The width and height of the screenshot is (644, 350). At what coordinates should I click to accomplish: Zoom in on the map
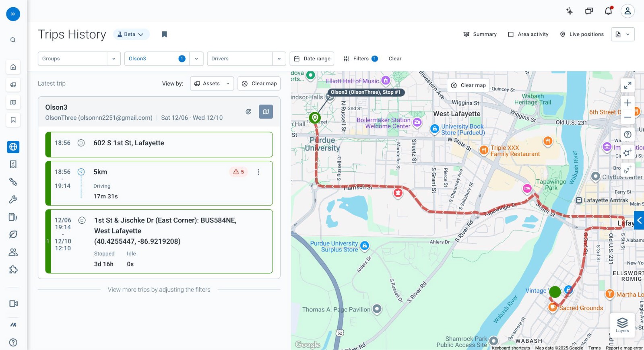627,103
